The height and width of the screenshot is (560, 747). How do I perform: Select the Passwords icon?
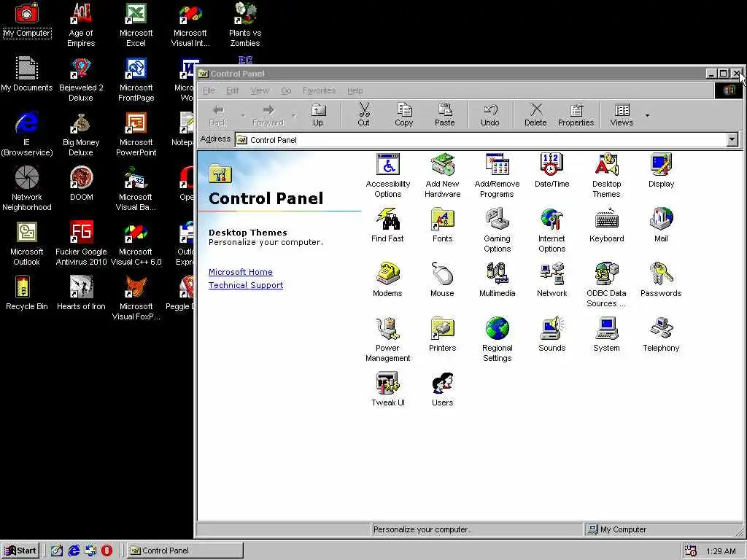click(661, 280)
